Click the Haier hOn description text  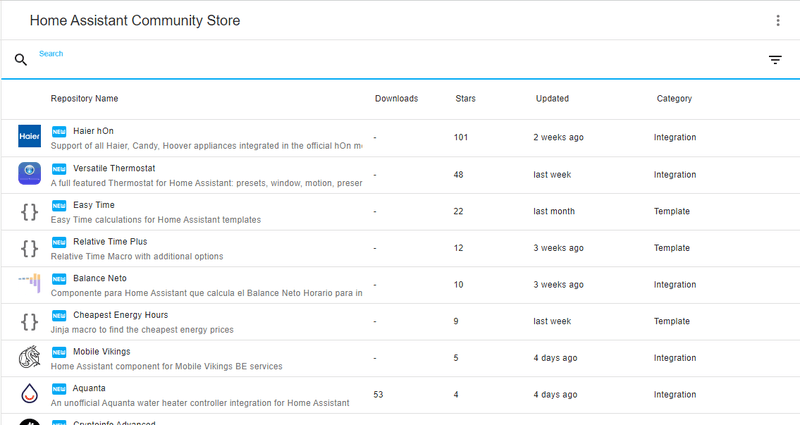point(207,146)
